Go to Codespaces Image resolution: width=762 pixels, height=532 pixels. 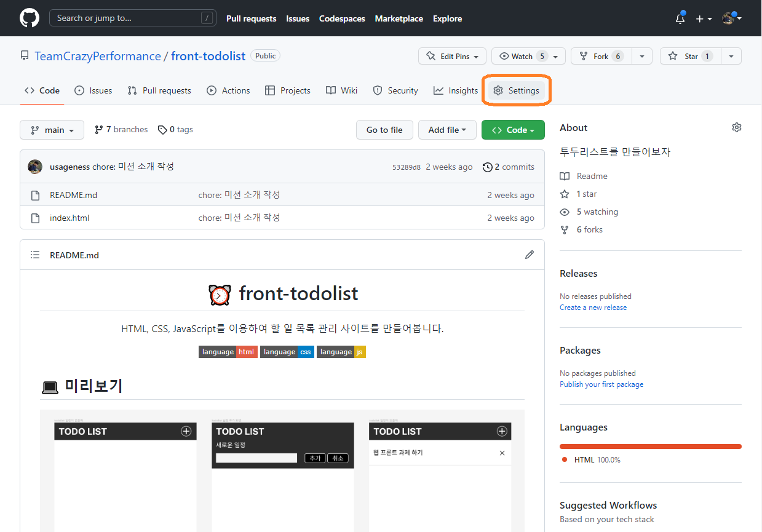click(x=342, y=18)
